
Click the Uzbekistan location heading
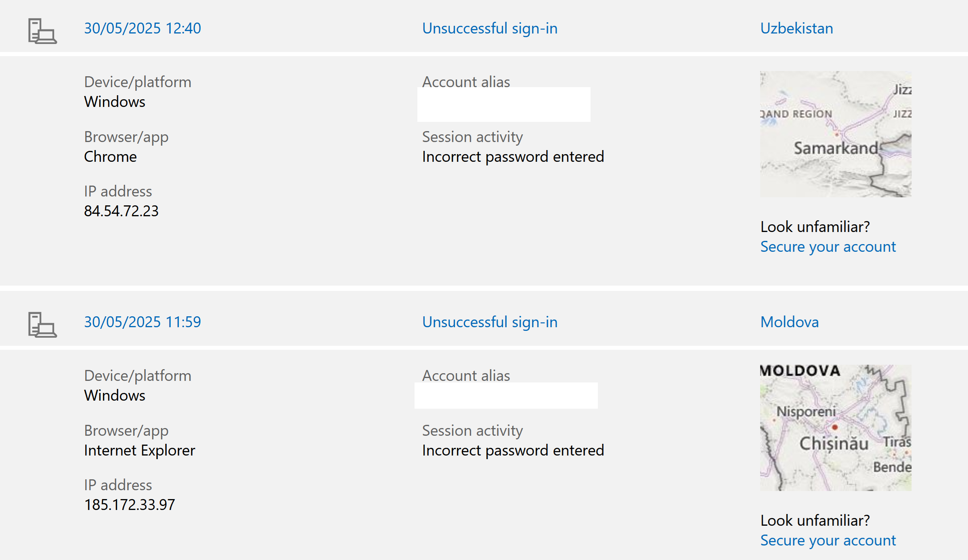[796, 28]
